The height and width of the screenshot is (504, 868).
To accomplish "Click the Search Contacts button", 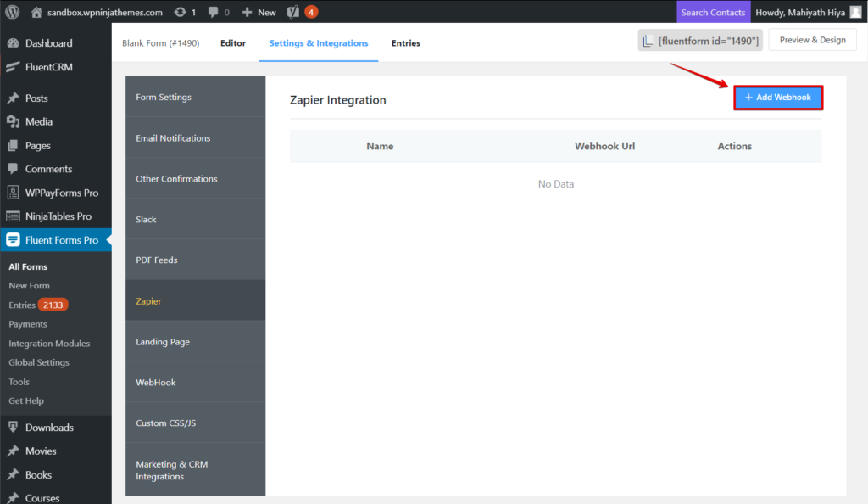I will pyautogui.click(x=713, y=12).
